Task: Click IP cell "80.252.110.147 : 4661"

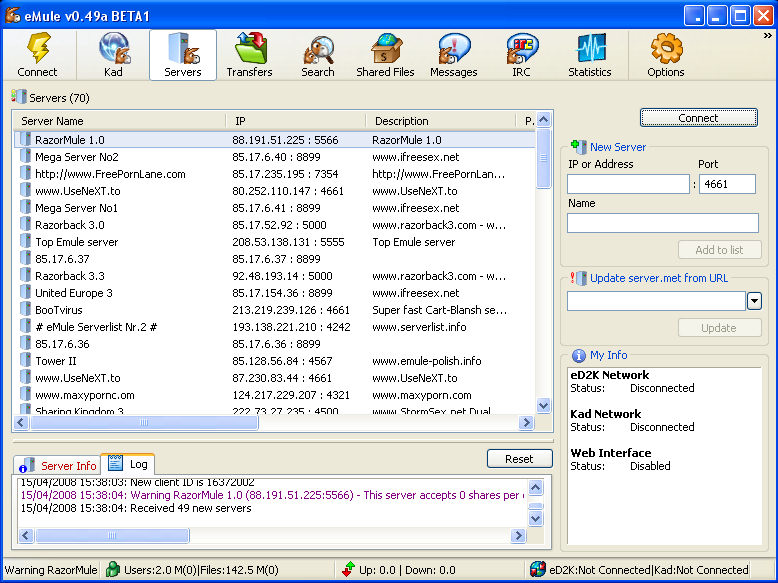Action: coord(288,191)
